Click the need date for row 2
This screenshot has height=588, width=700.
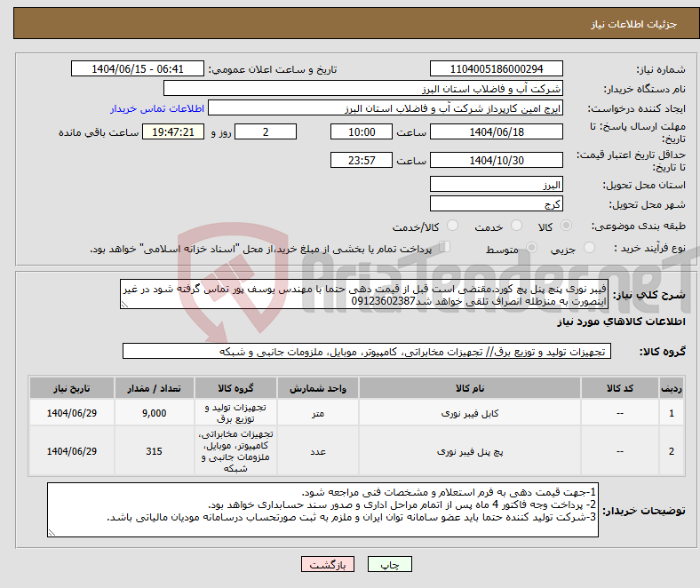pos(71,451)
